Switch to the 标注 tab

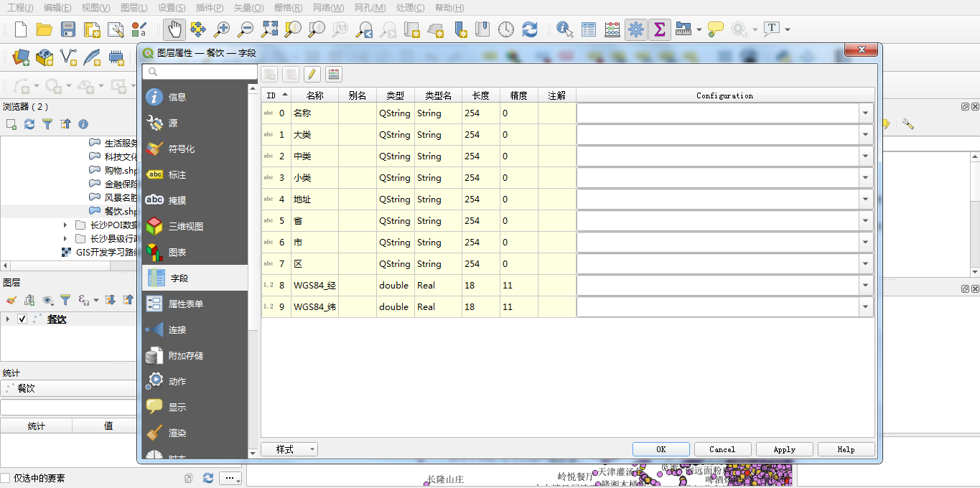pyautogui.click(x=195, y=174)
